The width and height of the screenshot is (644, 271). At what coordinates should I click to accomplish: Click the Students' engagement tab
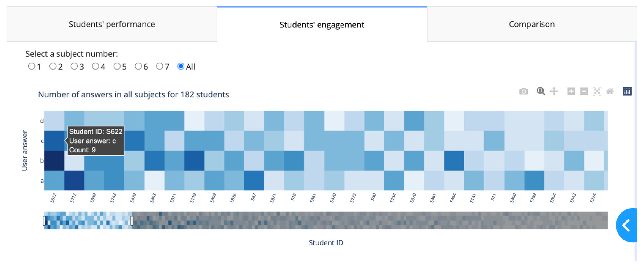pos(322,25)
